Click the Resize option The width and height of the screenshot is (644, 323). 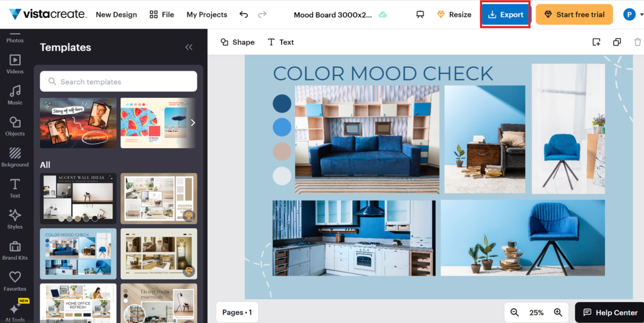tap(454, 15)
